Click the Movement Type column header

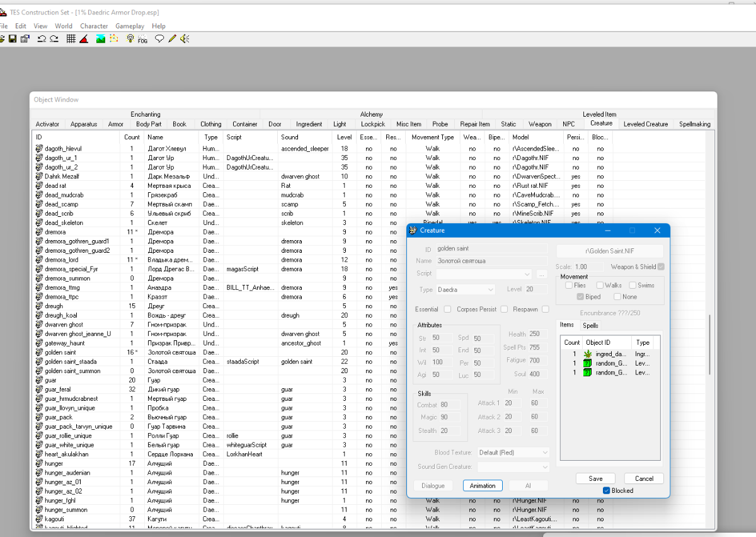(433, 137)
